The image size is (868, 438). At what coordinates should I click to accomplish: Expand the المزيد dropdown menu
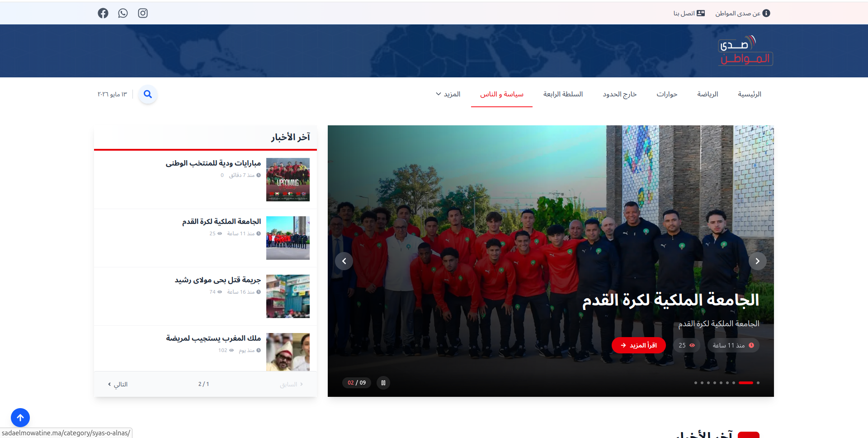(448, 94)
